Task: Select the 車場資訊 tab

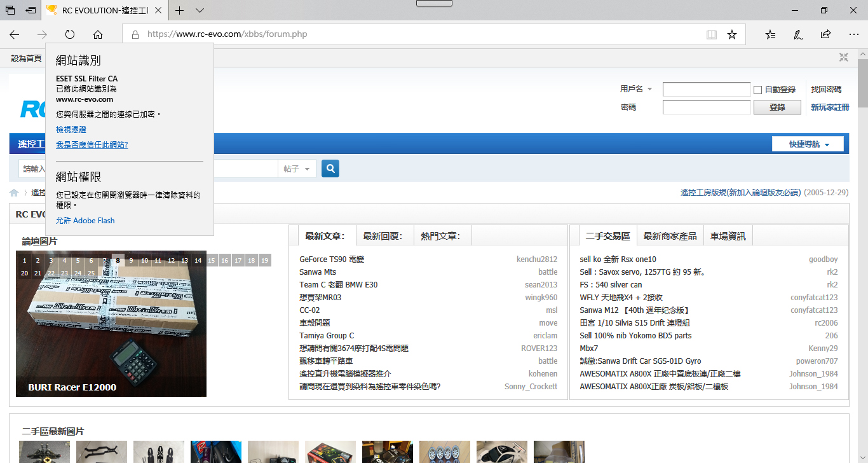Action: point(728,236)
